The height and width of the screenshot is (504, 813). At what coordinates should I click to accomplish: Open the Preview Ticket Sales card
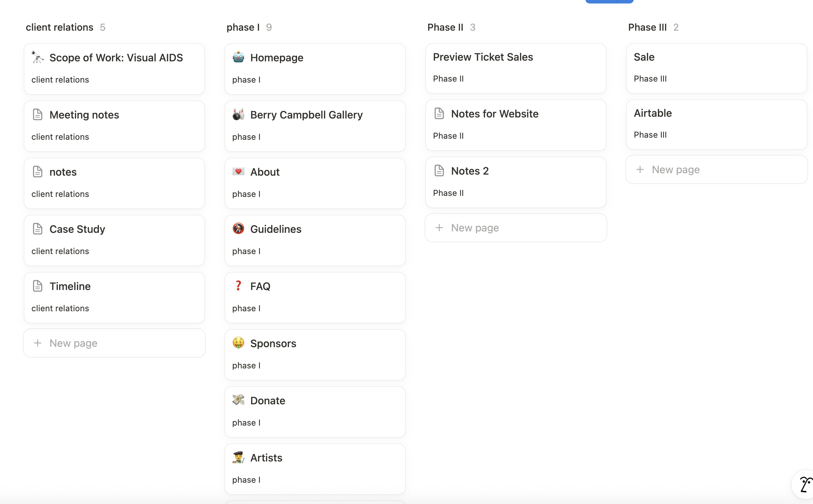click(483, 57)
